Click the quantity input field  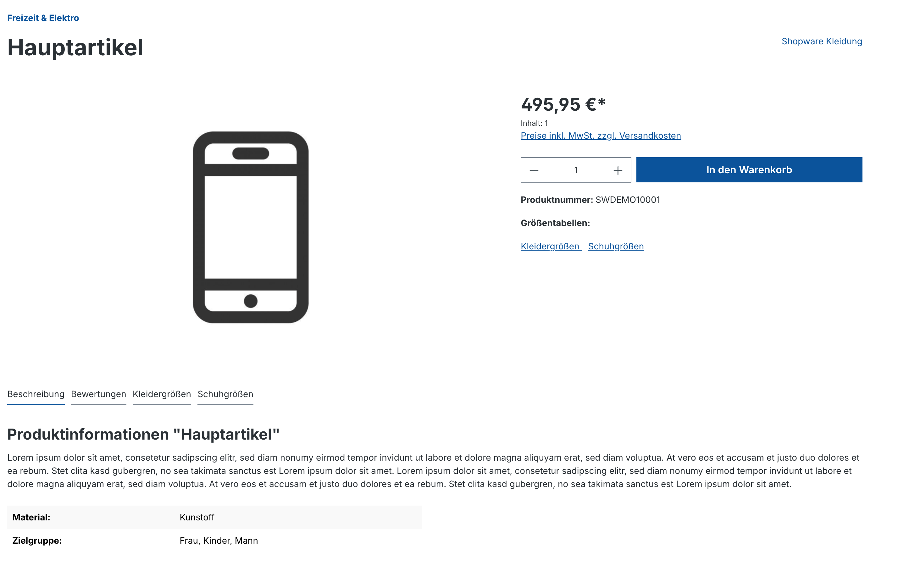(576, 171)
